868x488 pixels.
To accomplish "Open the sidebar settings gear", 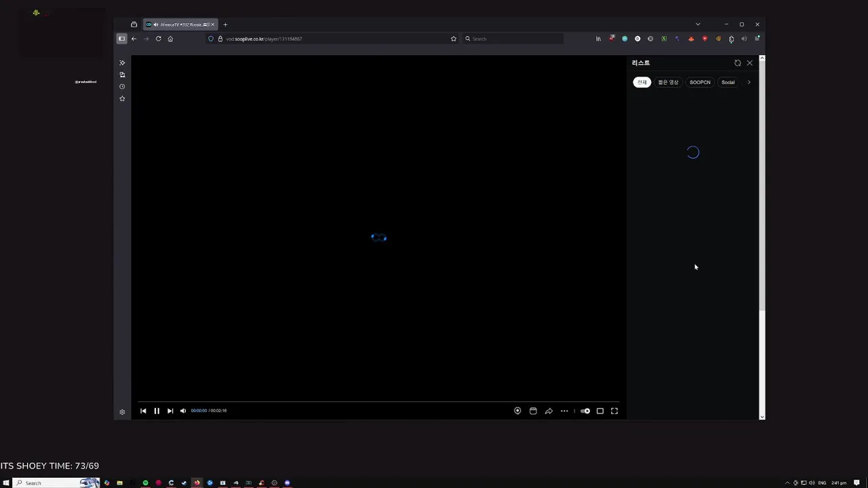I will click(x=122, y=412).
